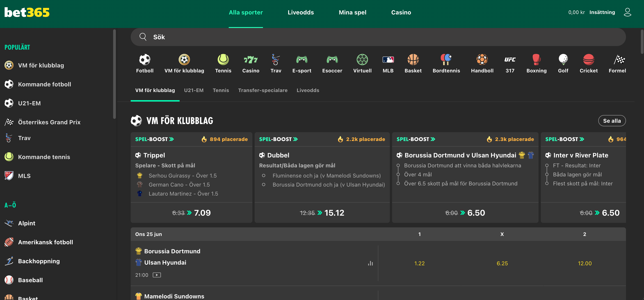Click SPEL-BOOST header on Dubbel card

278,139
